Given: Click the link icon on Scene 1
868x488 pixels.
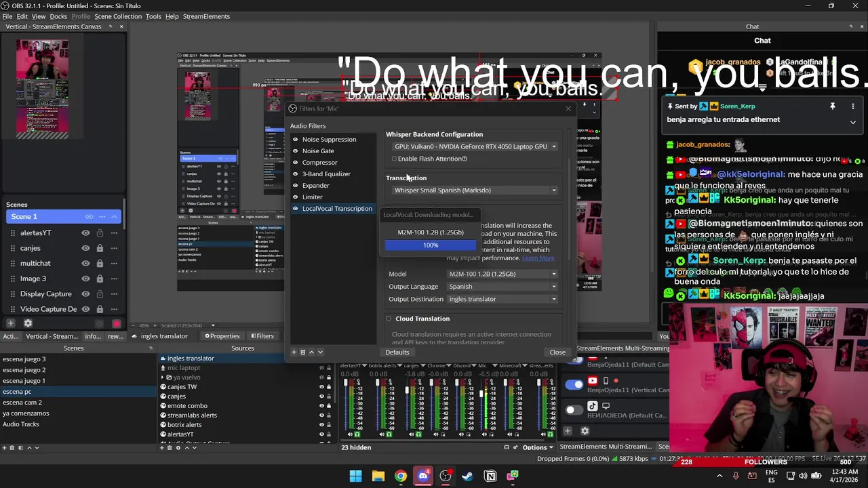Looking at the screenshot, I should (89, 216).
